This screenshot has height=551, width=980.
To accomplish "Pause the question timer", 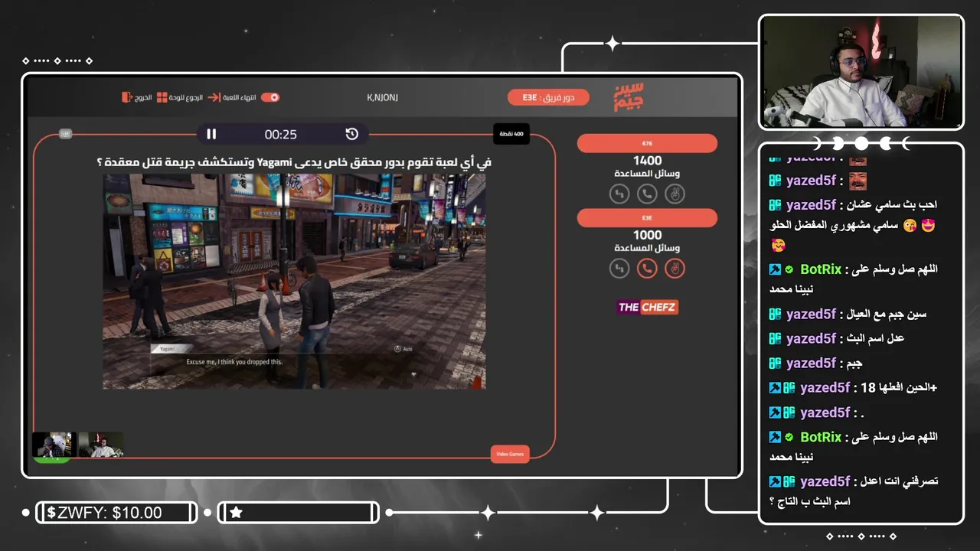I will (211, 134).
